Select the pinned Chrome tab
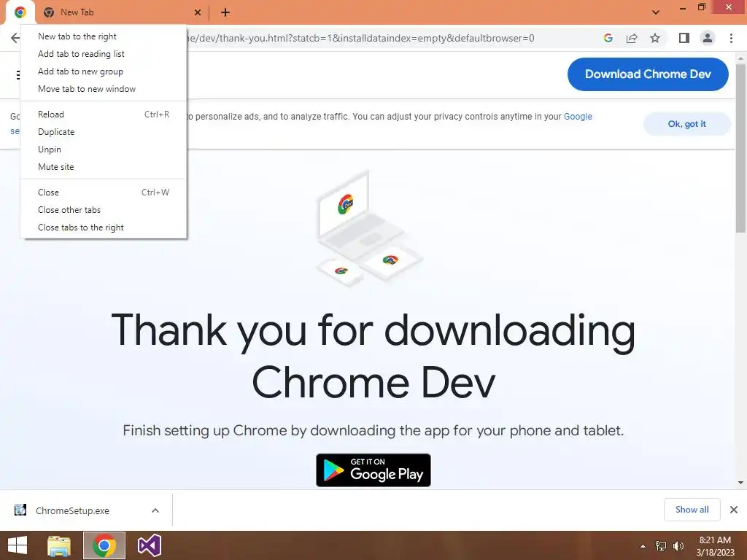Viewport: 747px width, 560px height. 20,12
